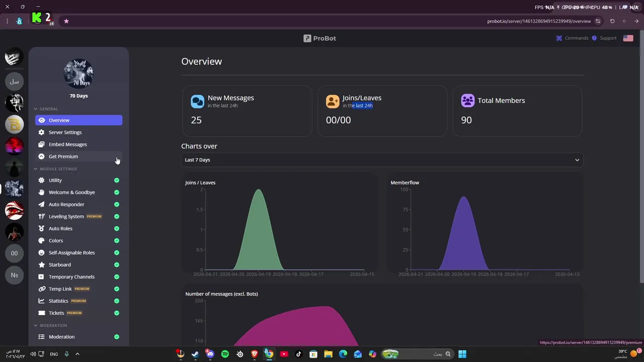
Task: Click the Starboard star icon
Action: pyautogui.click(x=42, y=264)
